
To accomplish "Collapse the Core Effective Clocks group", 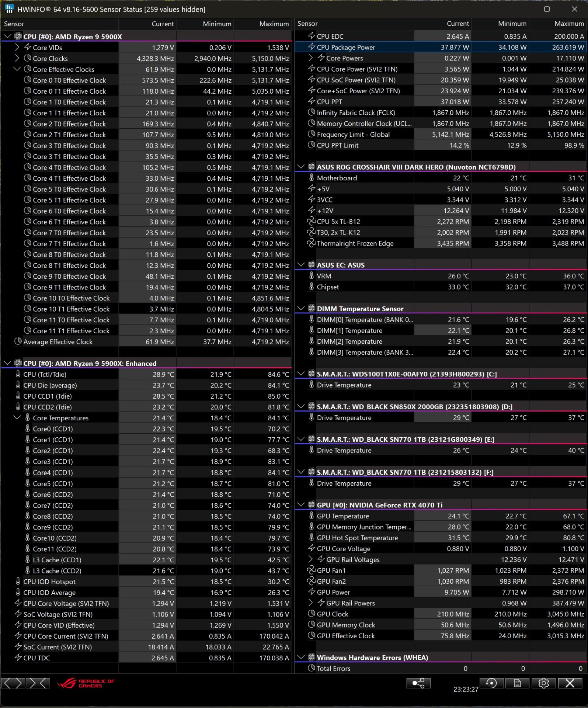I will 17,69.
